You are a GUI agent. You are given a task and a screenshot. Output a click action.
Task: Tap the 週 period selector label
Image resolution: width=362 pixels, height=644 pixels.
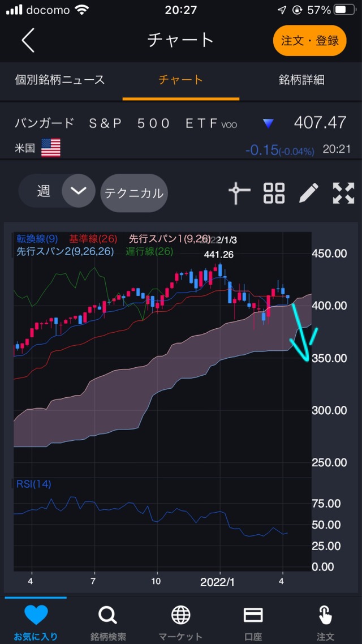click(x=44, y=191)
